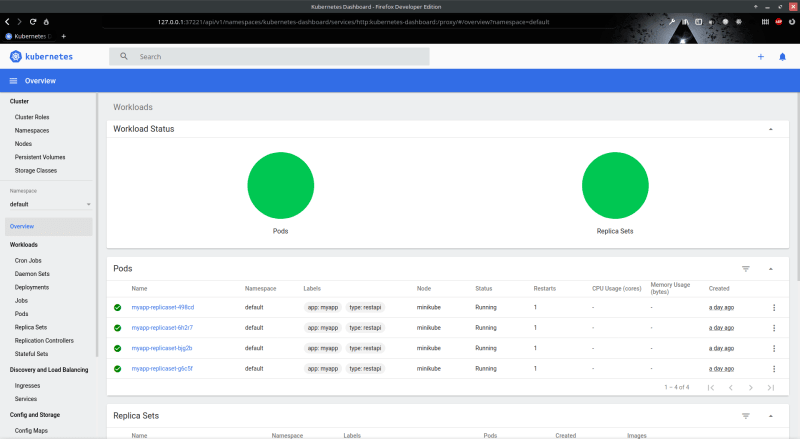Click the main page vertical scrollbar
Screen dimensions: 800x439
click(797, 186)
